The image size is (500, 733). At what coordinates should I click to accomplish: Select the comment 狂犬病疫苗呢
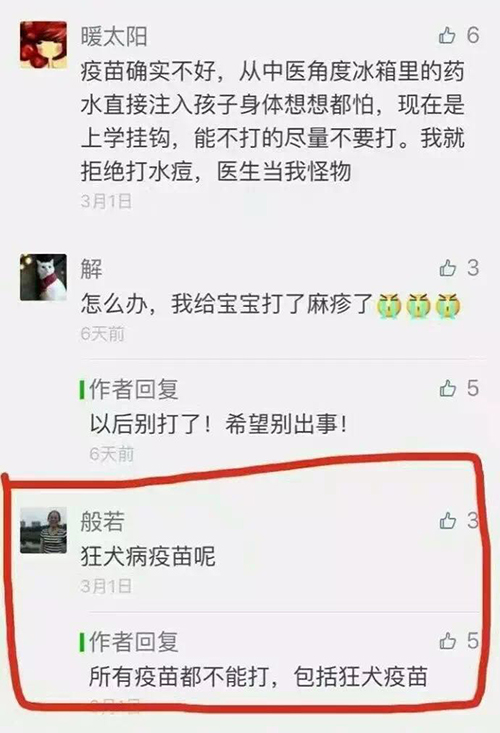(148, 557)
